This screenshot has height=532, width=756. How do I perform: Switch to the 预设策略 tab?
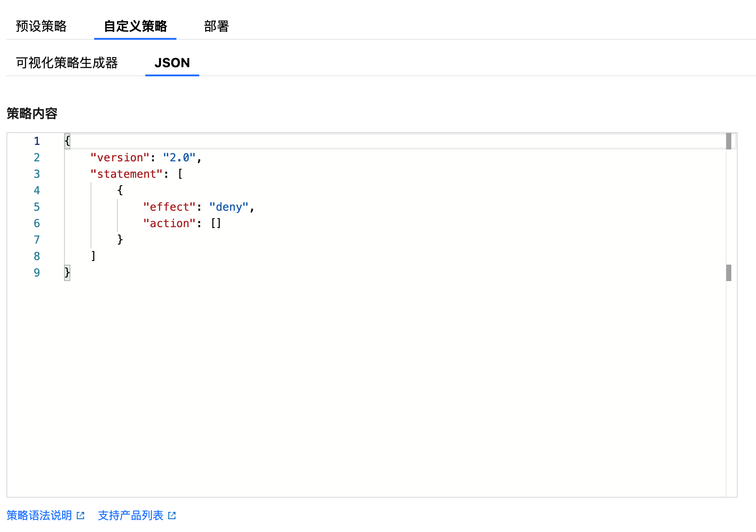tap(41, 27)
